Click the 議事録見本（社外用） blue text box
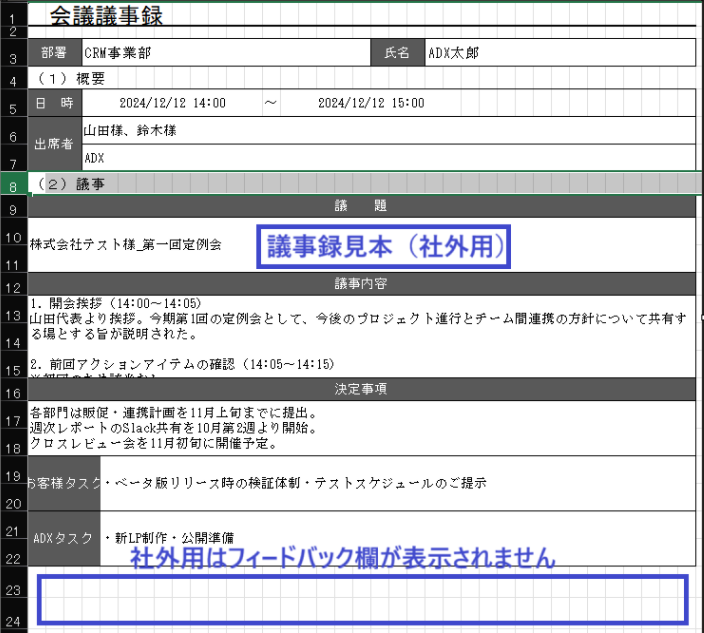Image resolution: width=704 pixels, height=633 pixels. 385,246
